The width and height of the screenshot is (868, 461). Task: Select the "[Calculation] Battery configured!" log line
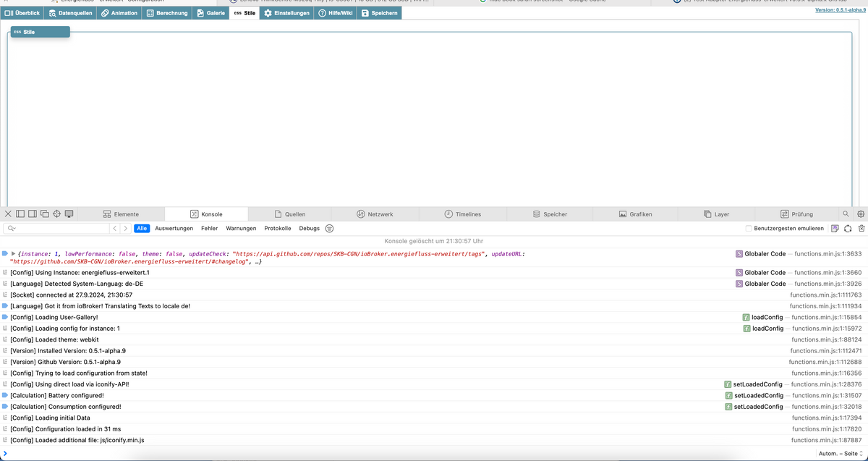434,395
